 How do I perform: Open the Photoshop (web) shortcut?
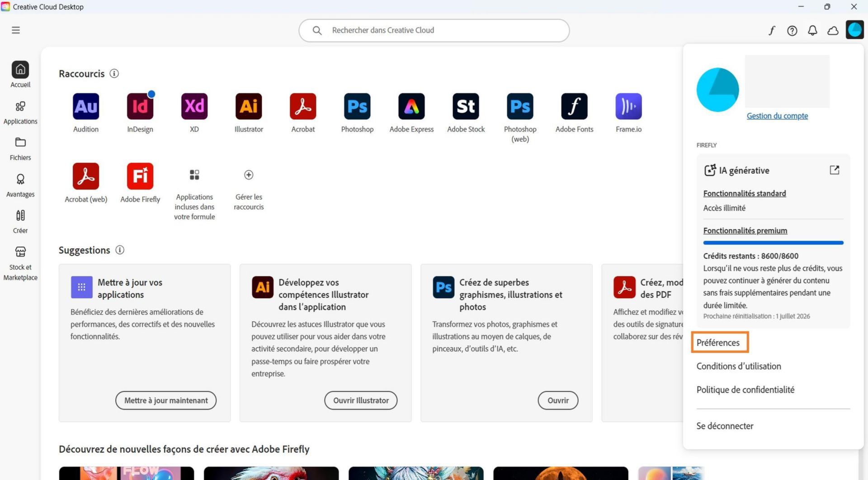point(520,106)
